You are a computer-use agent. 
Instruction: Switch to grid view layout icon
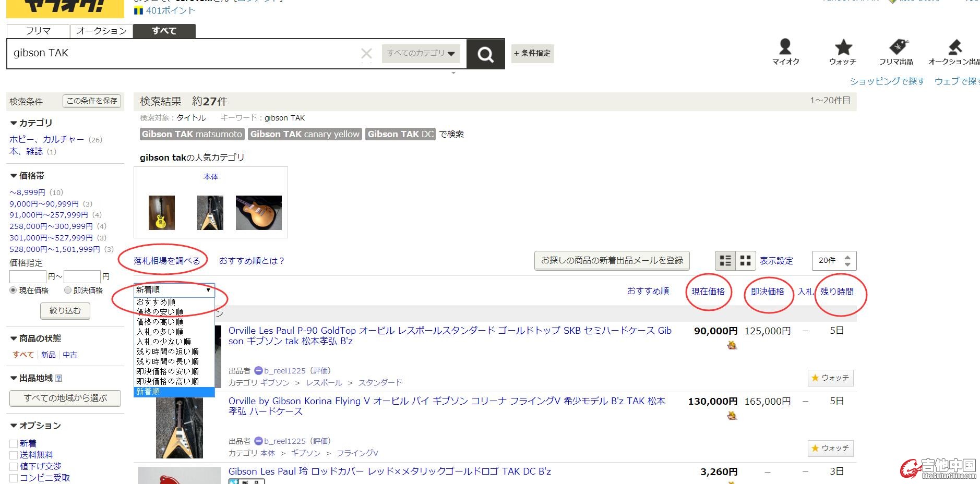746,261
